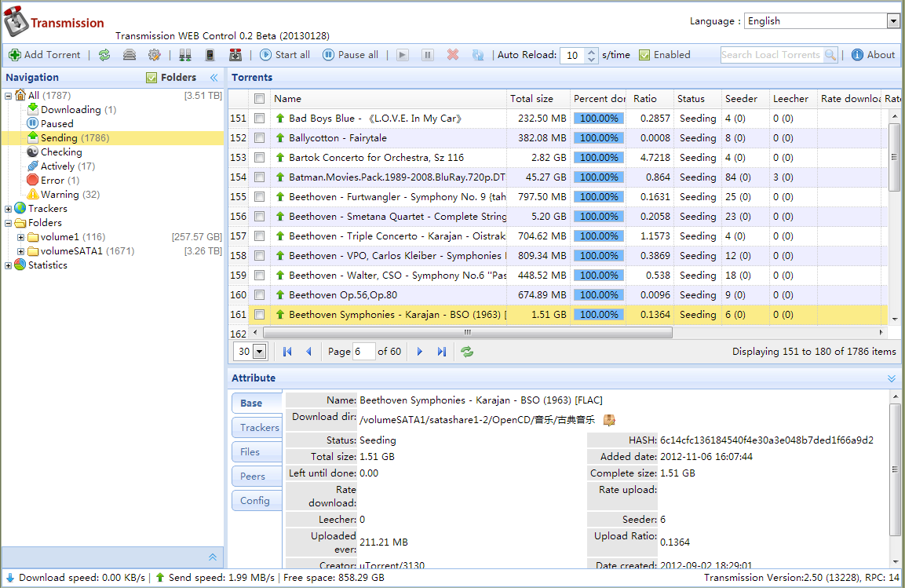Click the two-servers toolbar icon
The image size is (905, 588).
(x=185, y=55)
